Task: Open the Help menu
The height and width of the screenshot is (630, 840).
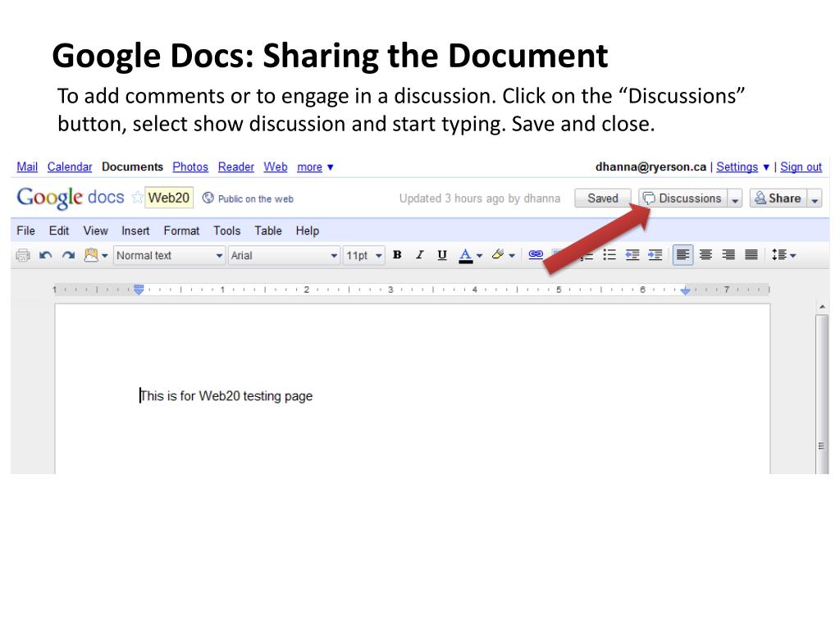Action: point(308,231)
